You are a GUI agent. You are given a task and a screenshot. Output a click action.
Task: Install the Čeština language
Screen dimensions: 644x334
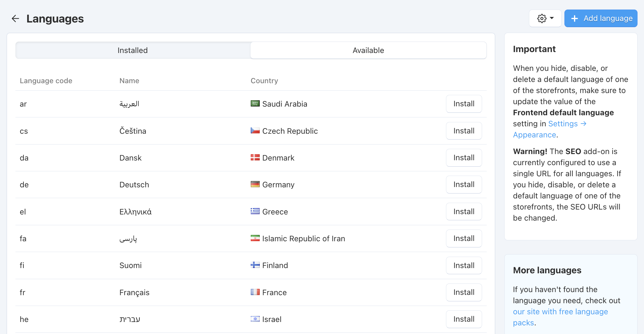click(464, 131)
